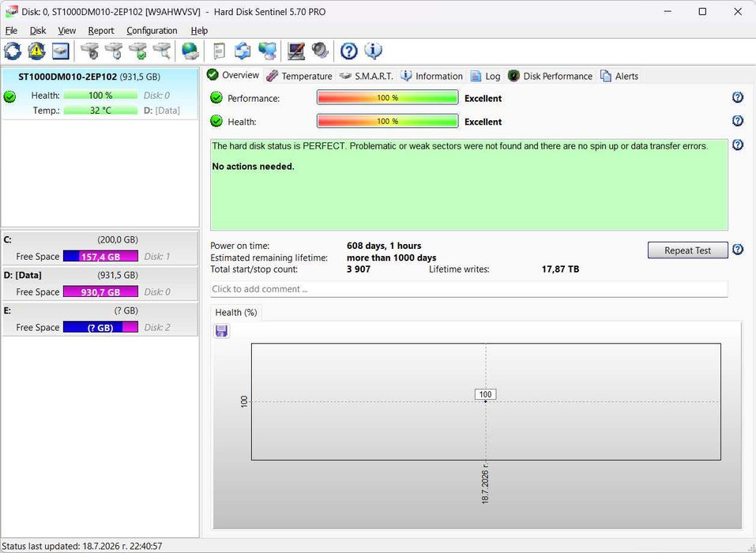Switch to the S.M.A.R.T. tab
The height and width of the screenshot is (553, 756).
(367, 76)
